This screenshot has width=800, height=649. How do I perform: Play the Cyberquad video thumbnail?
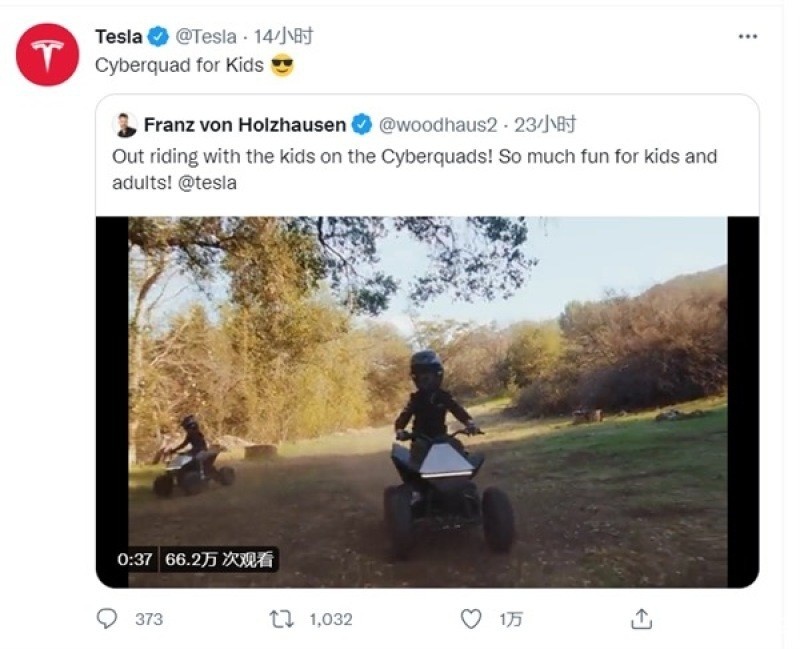[428, 402]
